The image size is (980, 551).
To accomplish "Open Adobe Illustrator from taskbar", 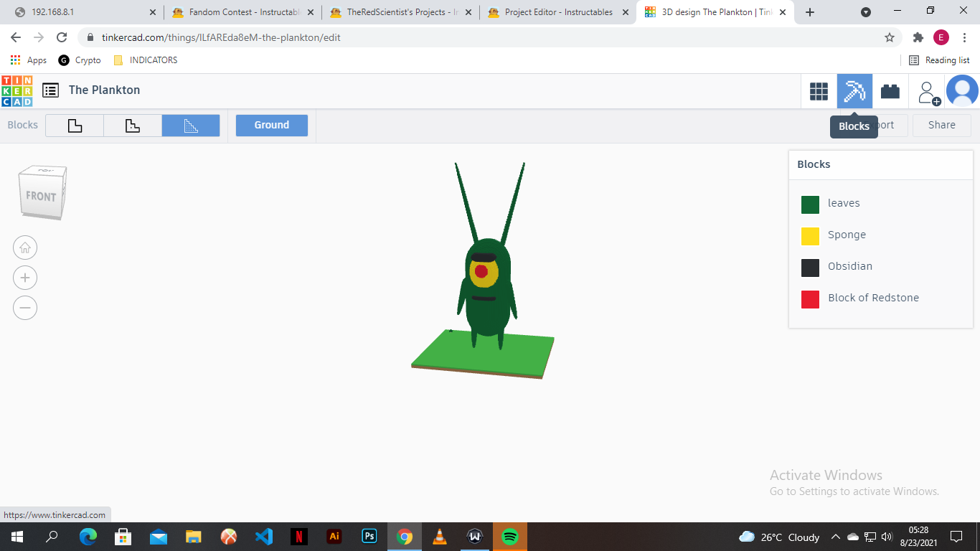I will pos(334,537).
